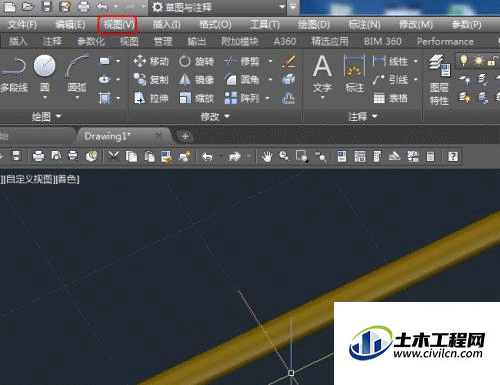Click the 复制 copy tool
Viewport: 500px width, 385px height.
[151, 80]
